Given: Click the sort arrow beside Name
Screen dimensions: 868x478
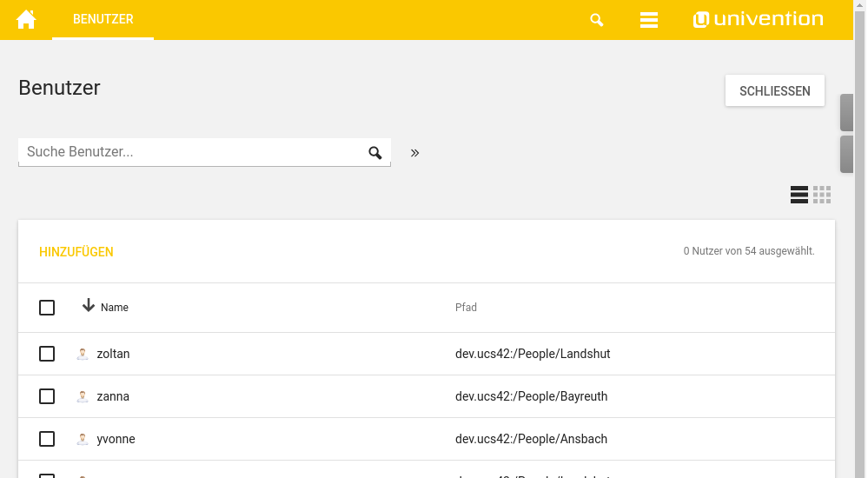Looking at the screenshot, I should pyautogui.click(x=89, y=306).
